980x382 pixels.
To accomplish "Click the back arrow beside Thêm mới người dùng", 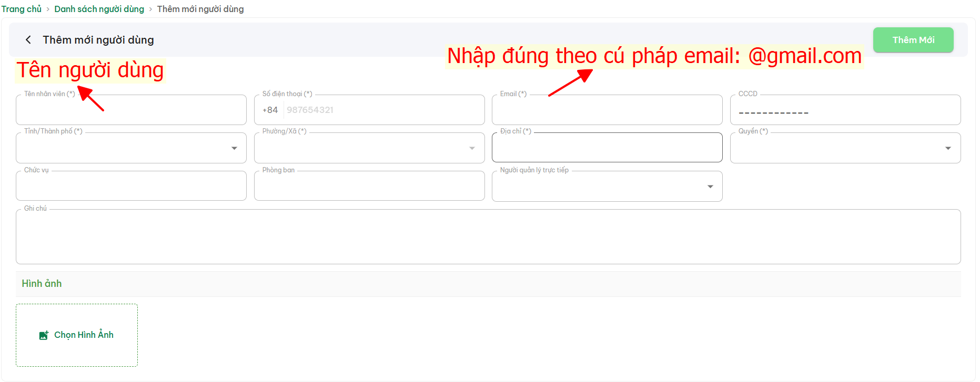I will (28, 40).
